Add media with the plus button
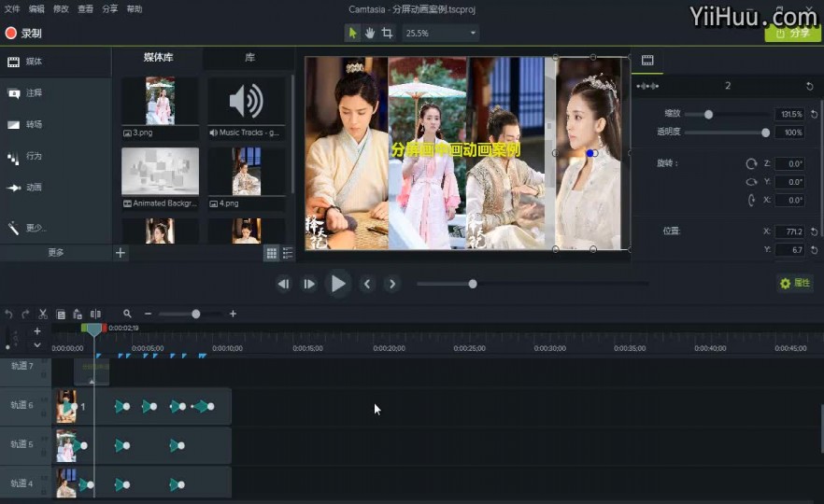Image resolution: width=824 pixels, height=504 pixels. pyautogui.click(x=121, y=253)
